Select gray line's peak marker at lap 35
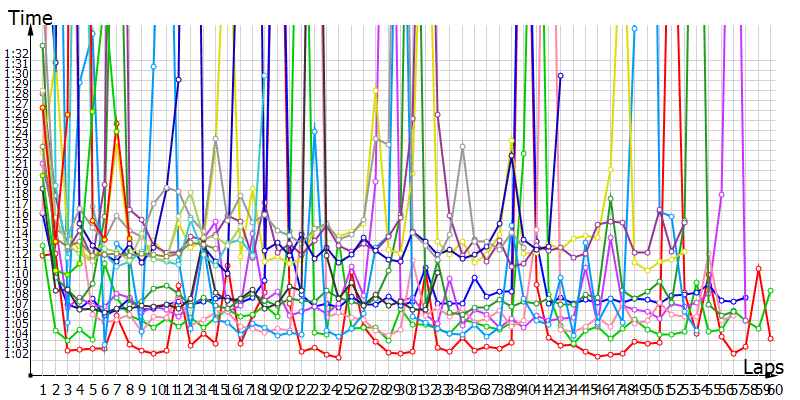Viewport: 800px width, 400px height. [463, 147]
